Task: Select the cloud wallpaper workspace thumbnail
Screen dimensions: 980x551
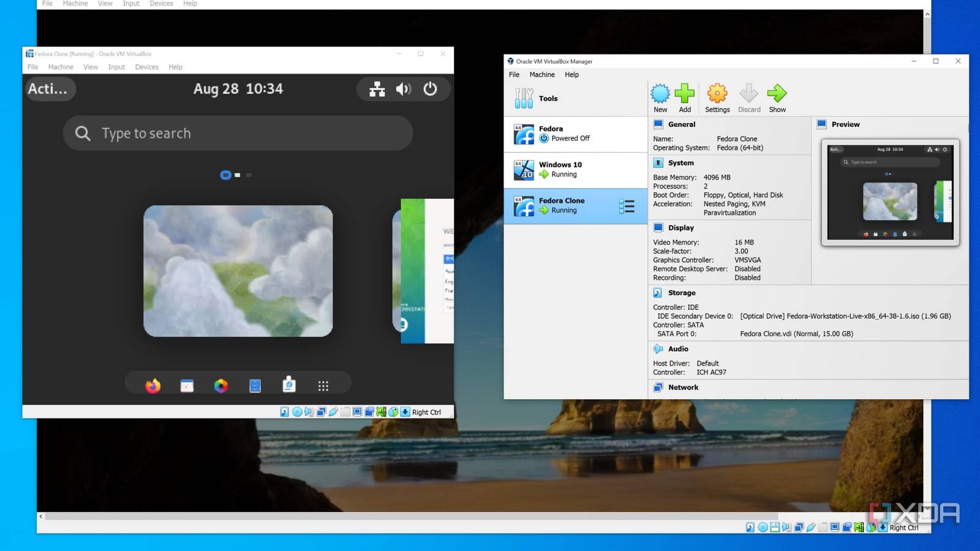Action: 238,271
